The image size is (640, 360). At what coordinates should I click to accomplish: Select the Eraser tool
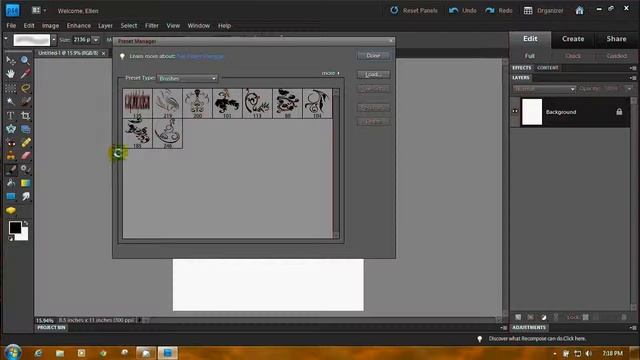[x=25, y=156]
